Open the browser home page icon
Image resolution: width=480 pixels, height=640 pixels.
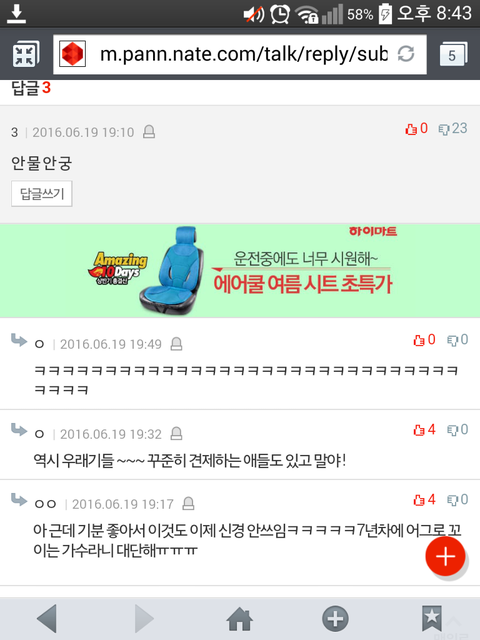point(240,619)
